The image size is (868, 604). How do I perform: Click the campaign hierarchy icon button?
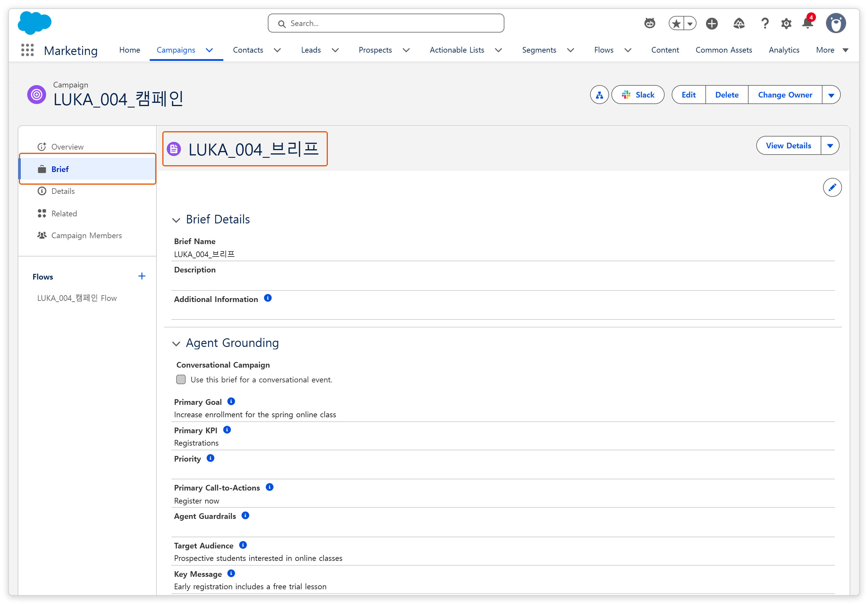[600, 95]
